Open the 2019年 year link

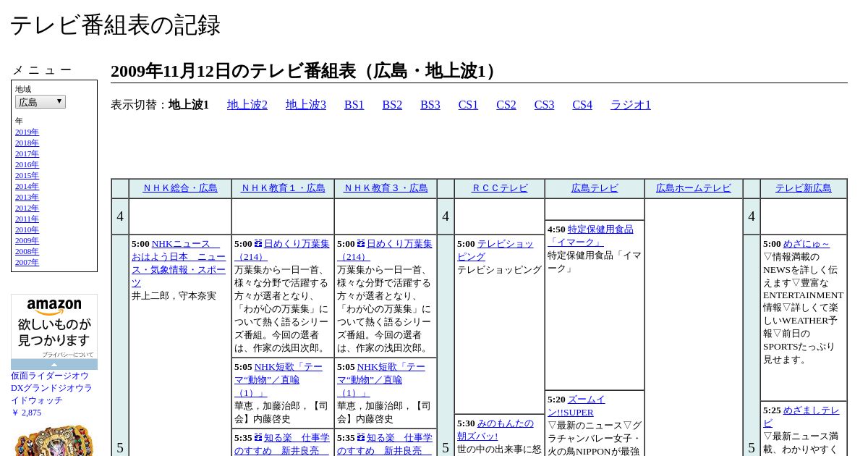pyautogui.click(x=27, y=132)
